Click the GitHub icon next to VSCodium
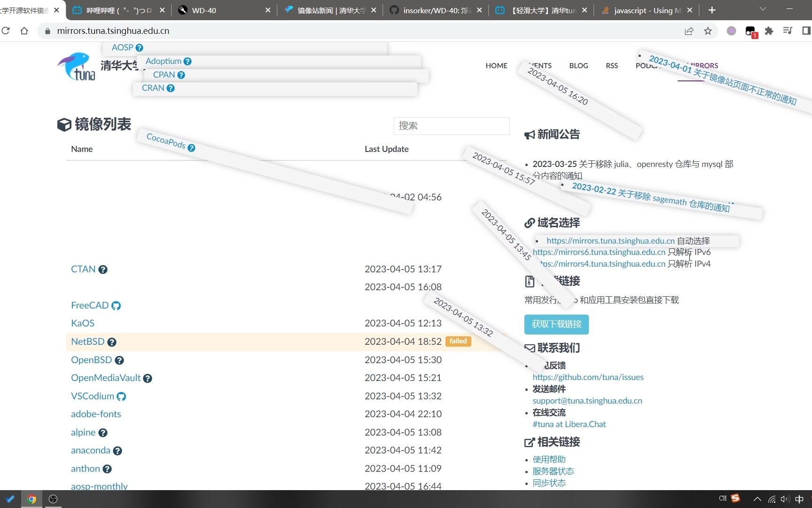The image size is (812, 508). pyautogui.click(x=121, y=397)
